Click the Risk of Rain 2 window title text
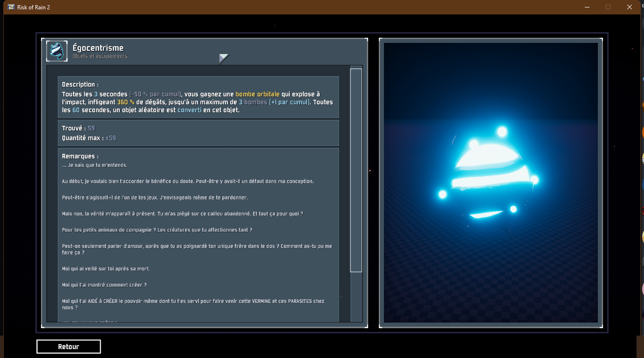Viewport: 644px width, 358px height. click(34, 7)
